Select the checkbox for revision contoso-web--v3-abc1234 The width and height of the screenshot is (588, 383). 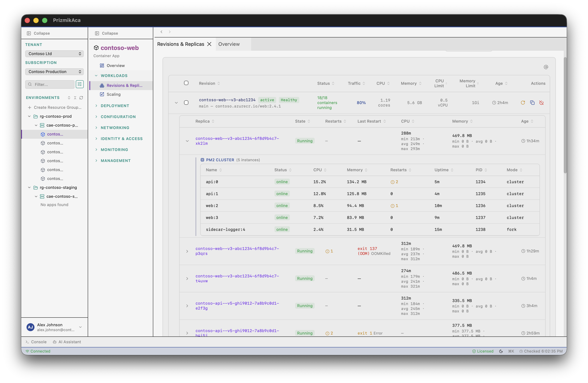click(186, 103)
